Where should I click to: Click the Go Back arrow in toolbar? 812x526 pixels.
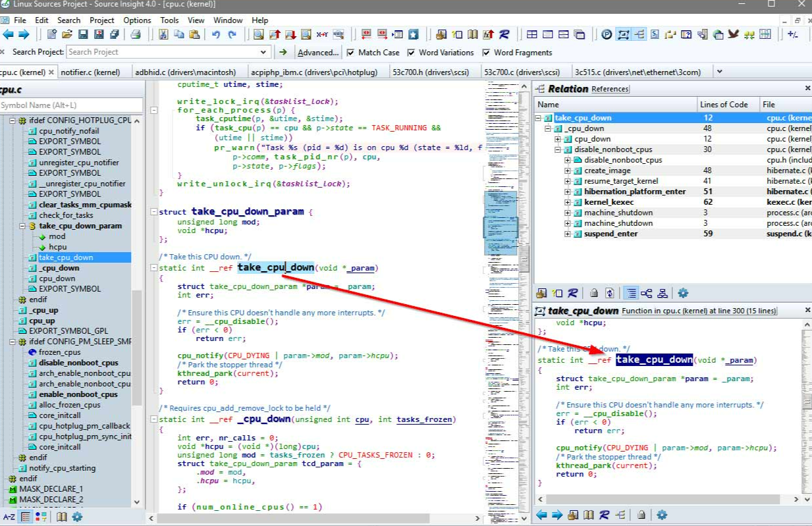point(8,35)
